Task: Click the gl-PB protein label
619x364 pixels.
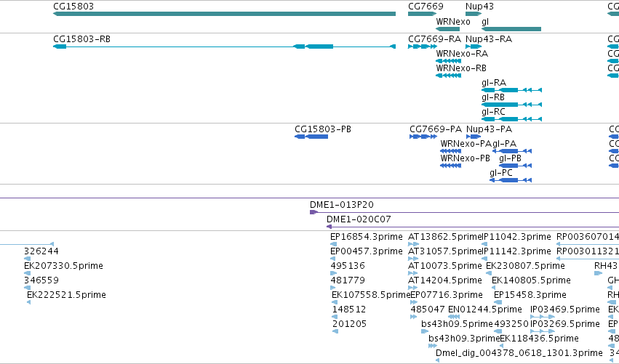Action: click(x=510, y=158)
